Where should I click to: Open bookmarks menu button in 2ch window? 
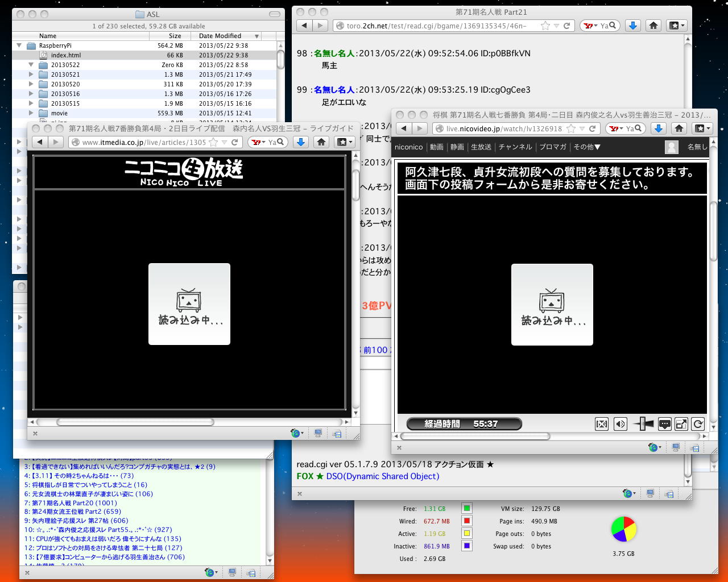(x=677, y=26)
